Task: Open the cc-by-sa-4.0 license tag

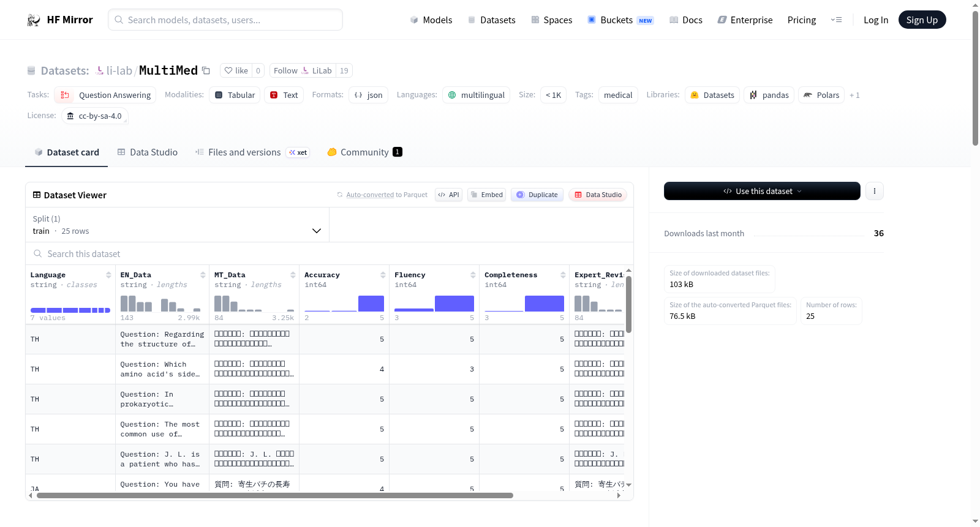Action: click(x=95, y=116)
